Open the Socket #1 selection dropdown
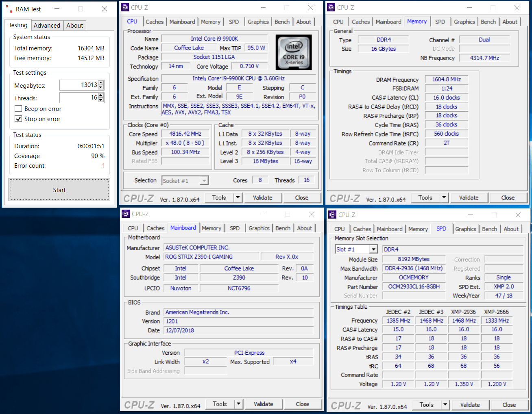Image resolution: width=532 pixels, height=414 pixels. [204, 181]
